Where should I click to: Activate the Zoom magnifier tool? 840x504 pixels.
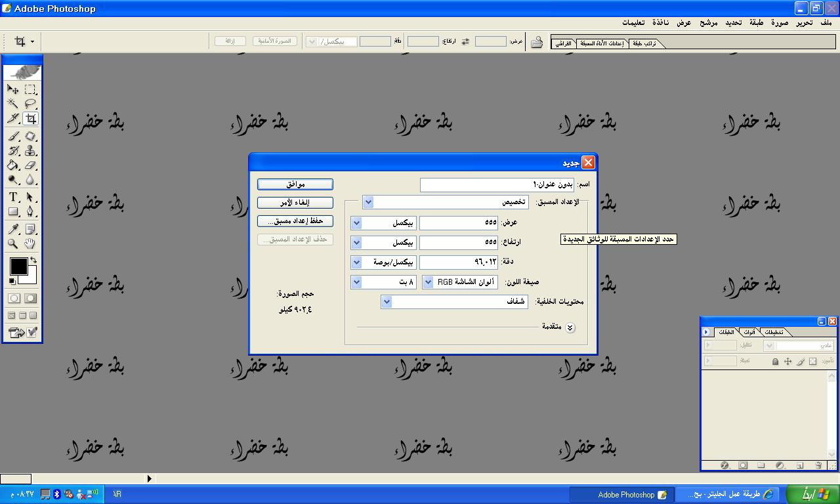[x=13, y=244]
